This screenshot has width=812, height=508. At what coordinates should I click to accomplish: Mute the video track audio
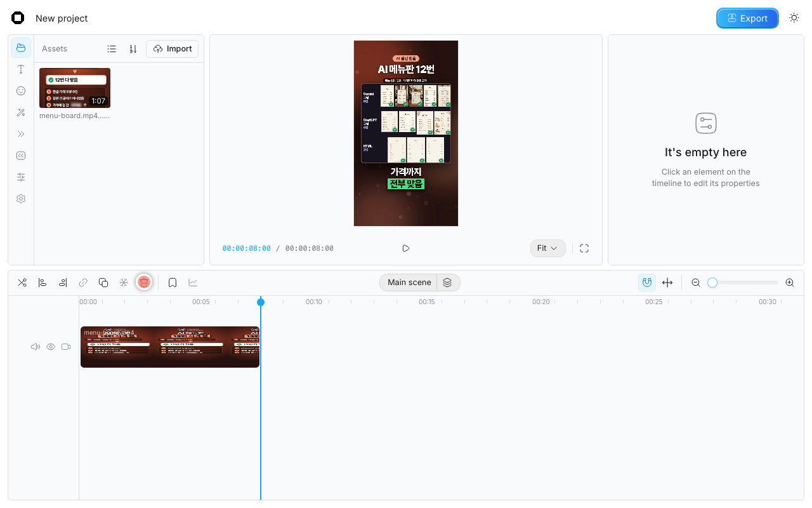[36, 347]
